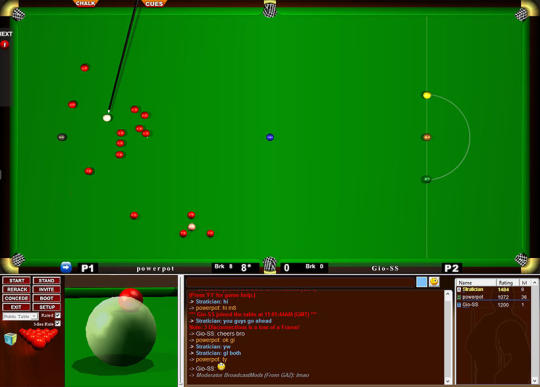Click player name 'powerpot' on scoreboard
Viewport: 540px width, 387px height.
pos(155,269)
